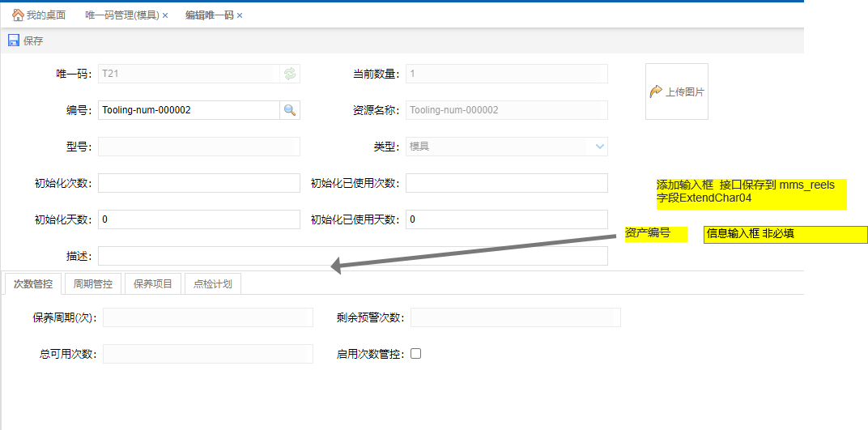868x430 pixels.
Task: Switch to the 周期管控 tab
Action: click(92, 284)
